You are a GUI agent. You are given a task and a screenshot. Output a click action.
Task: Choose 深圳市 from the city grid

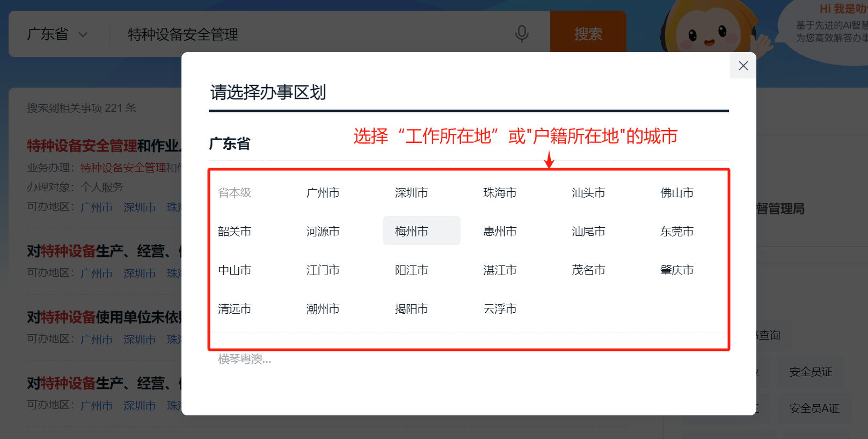(x=411, y=193)
